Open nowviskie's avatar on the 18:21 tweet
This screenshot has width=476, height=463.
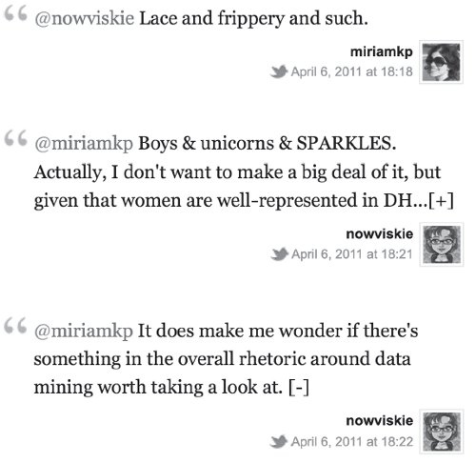click(x=442, y=245)
